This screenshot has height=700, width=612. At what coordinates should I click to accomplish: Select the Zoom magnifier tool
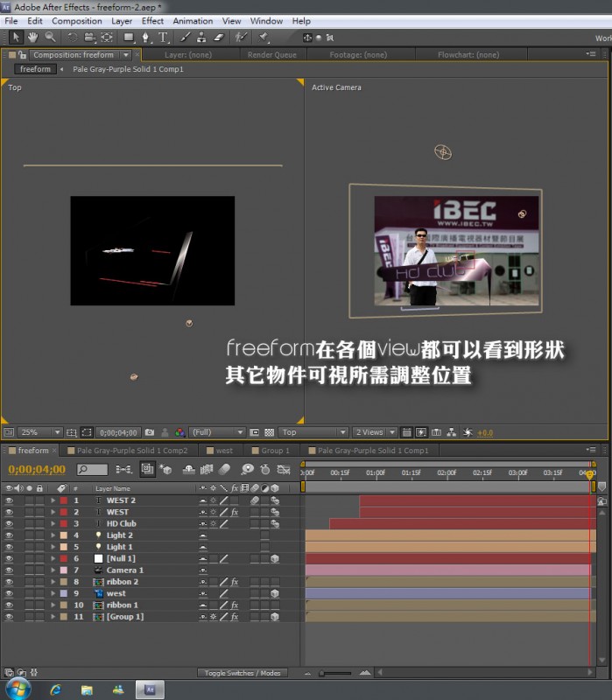(50, 38)
